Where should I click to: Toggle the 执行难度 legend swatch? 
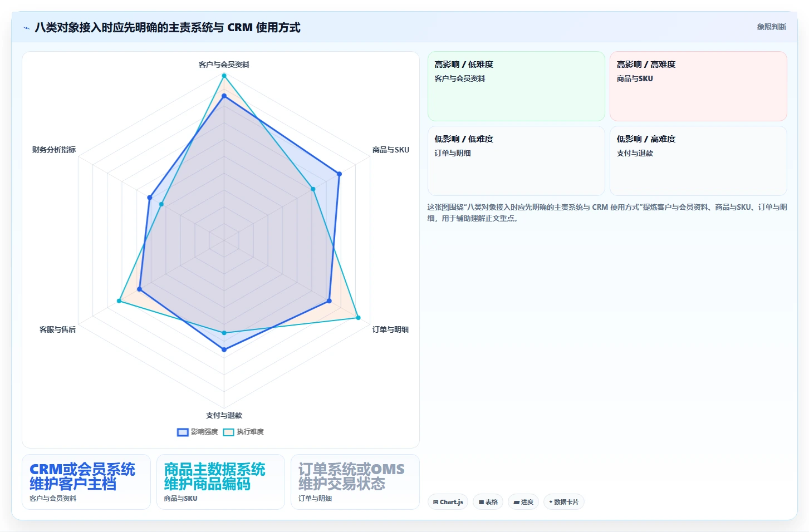pos(228,432)
